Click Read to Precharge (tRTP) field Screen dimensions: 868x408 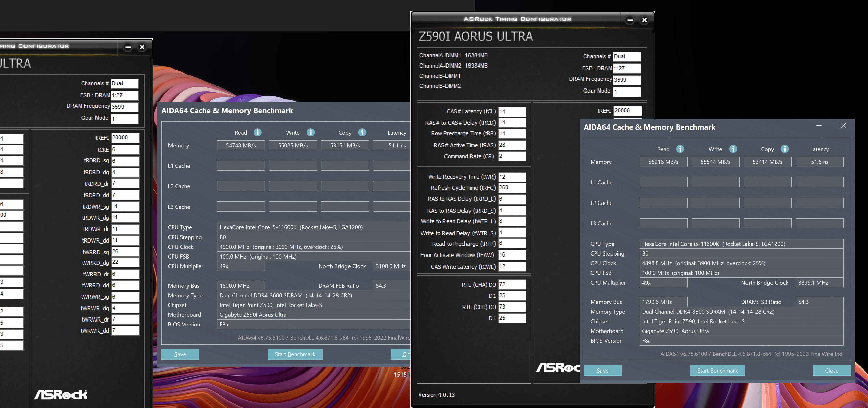(512, 244)
